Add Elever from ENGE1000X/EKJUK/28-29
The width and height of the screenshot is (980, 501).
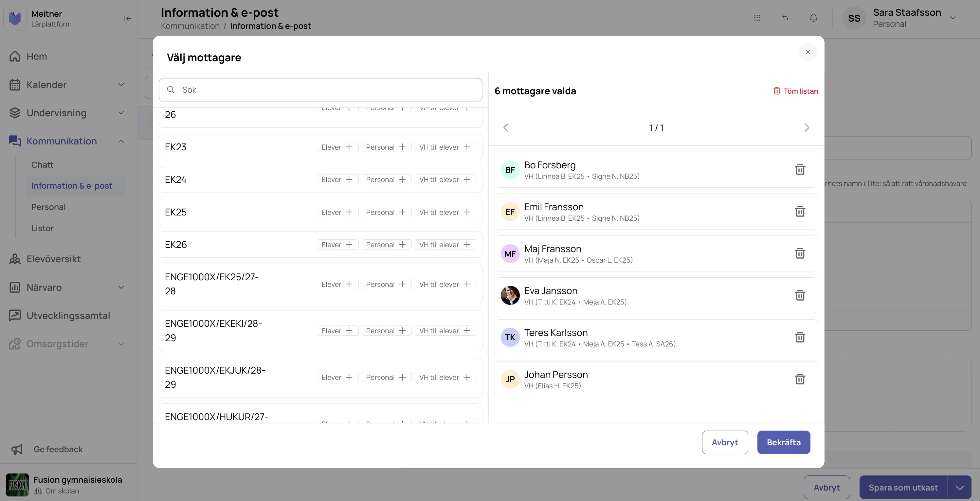pos(337,377)
